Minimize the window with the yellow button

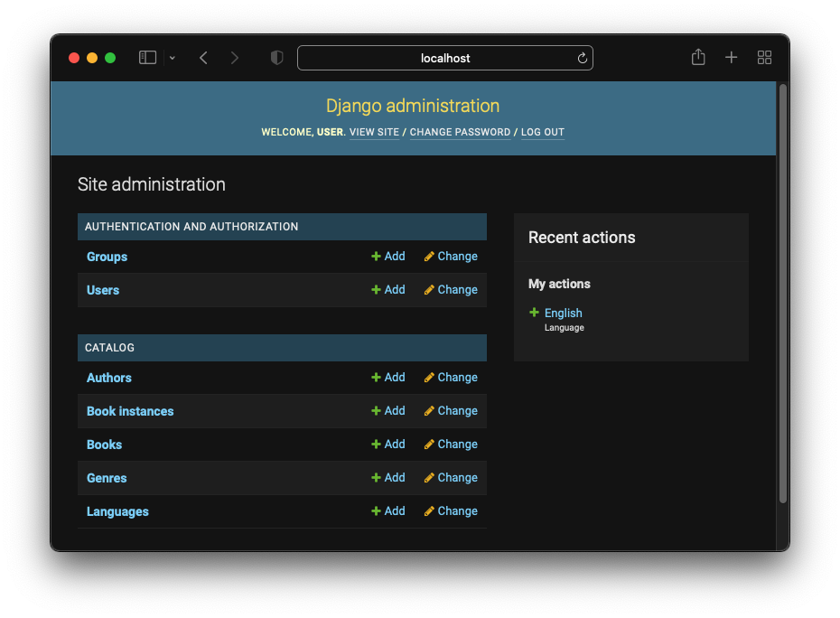click(92, 58)
